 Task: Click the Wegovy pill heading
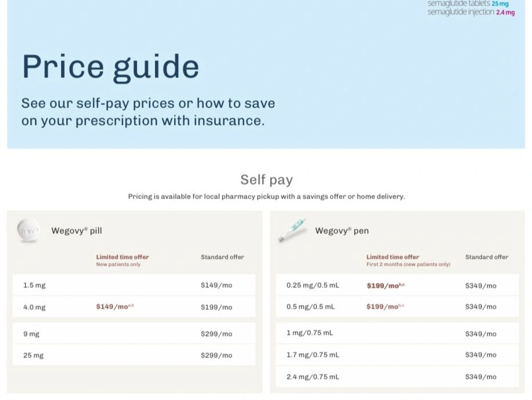76,231
